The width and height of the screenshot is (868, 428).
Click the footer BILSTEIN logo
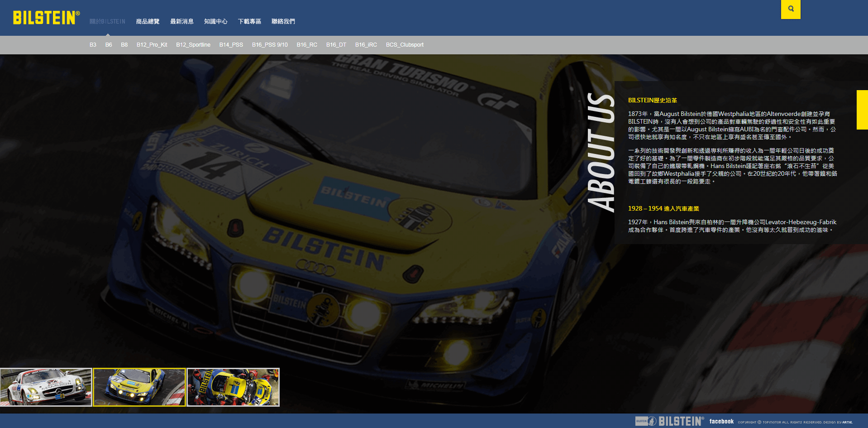(670, 421)
